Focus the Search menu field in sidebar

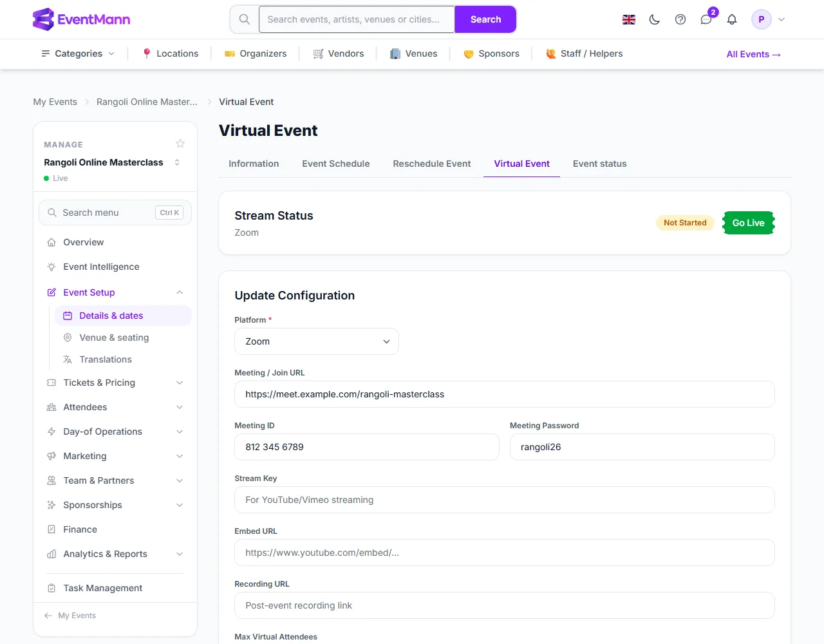point(115,213)
